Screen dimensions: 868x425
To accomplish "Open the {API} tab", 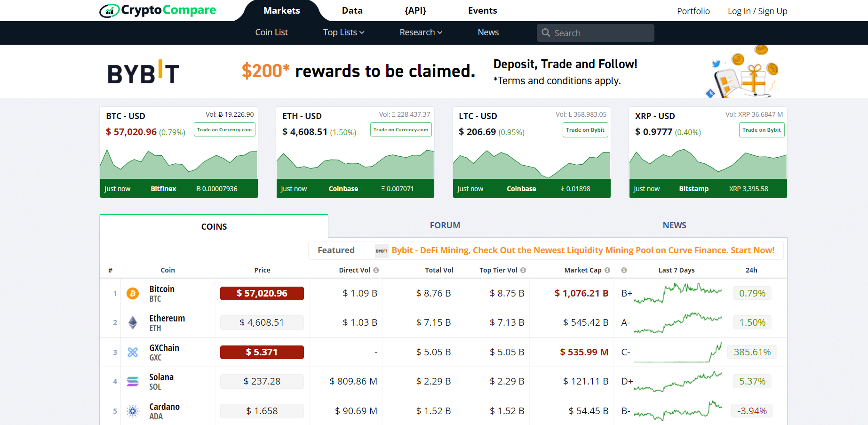I will 415,10.
